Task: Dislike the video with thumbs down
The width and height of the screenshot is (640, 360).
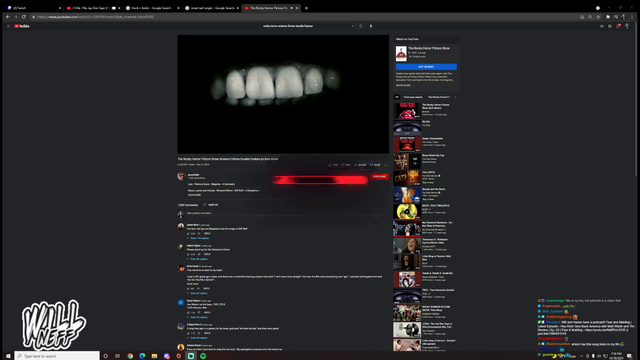Action: coord(346,165)
